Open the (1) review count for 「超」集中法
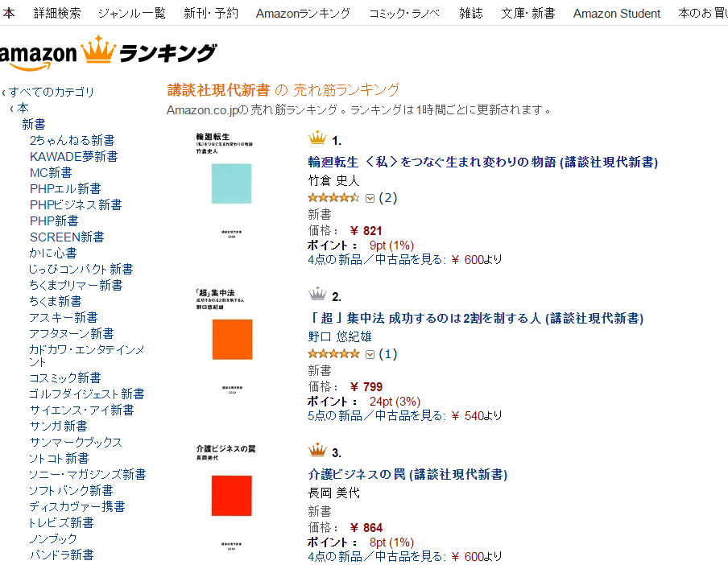 (388, 354)
